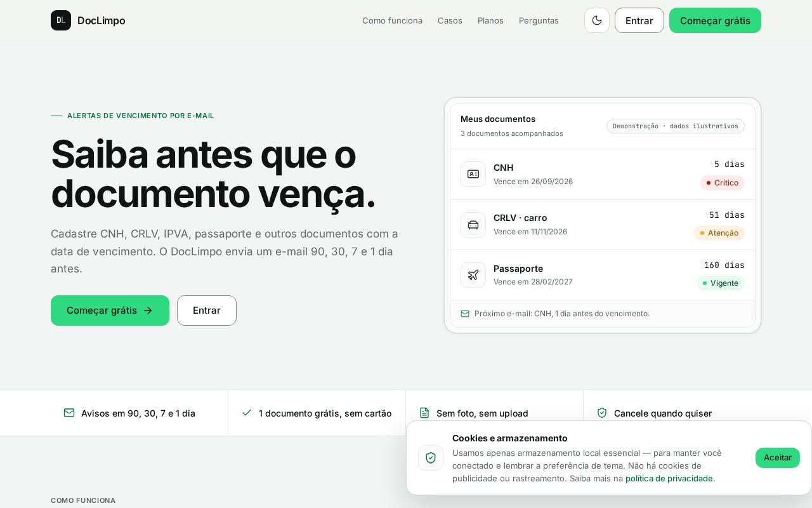Screen dimensions: 812x508
Task: Click the Alertas de vencimento por e-mail label
Action: (141, 116)
